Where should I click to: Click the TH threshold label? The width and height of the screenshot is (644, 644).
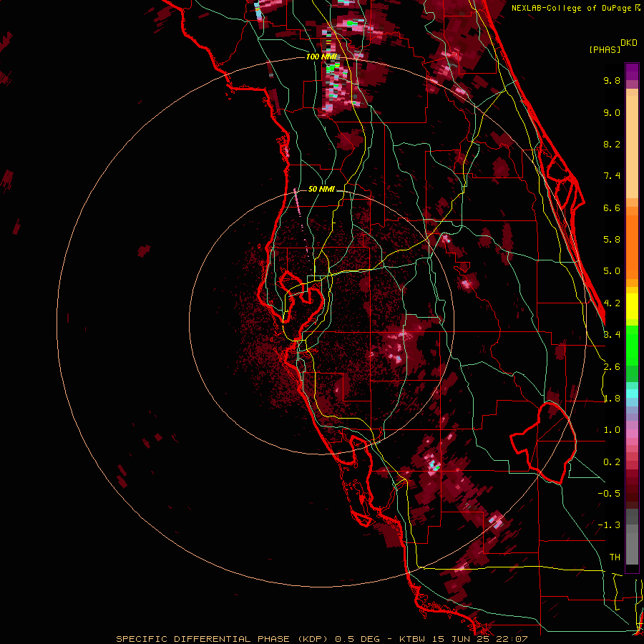pos(615,557)
